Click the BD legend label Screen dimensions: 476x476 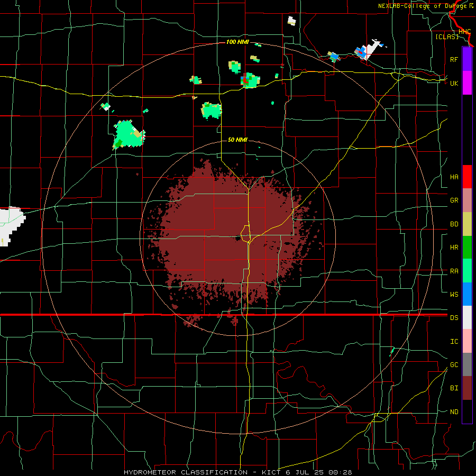(454, 224)
